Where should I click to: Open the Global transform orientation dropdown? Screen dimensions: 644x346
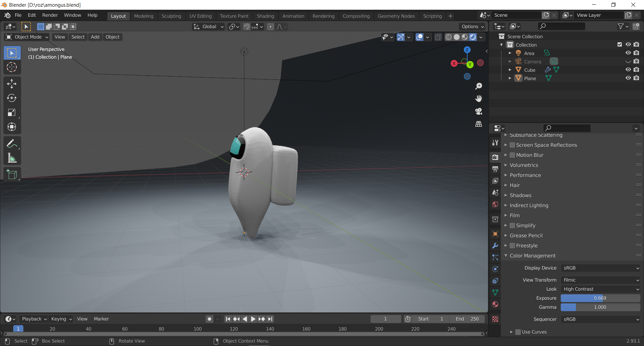tap(208, 26)
